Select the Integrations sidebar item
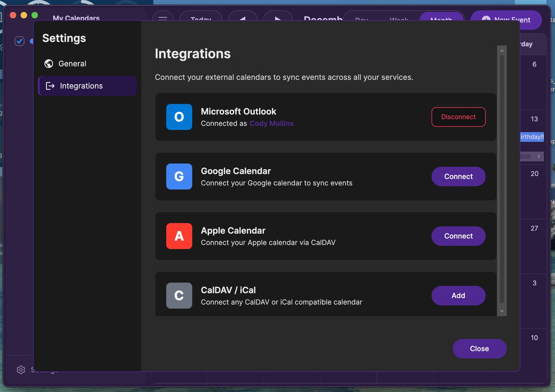 [87, 86]
